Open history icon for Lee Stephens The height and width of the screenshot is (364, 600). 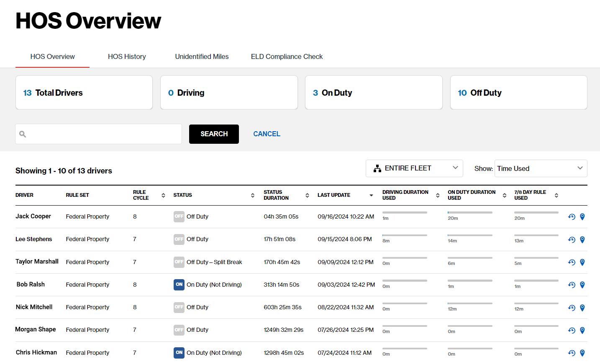pos(572,239)
